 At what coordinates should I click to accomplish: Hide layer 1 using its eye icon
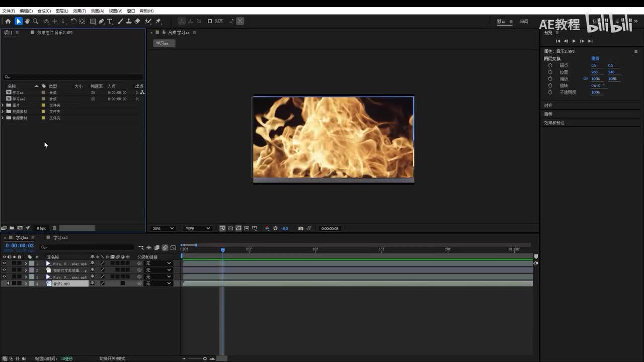click(4, 263)
